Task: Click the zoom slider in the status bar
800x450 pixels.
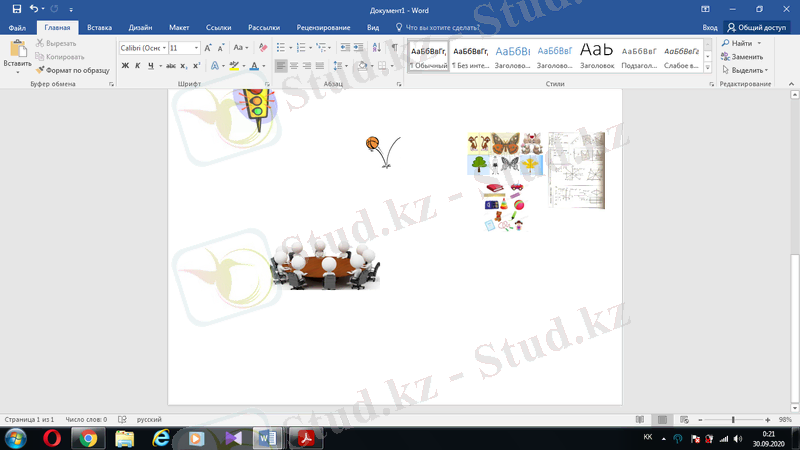Action: pos(733,419)
